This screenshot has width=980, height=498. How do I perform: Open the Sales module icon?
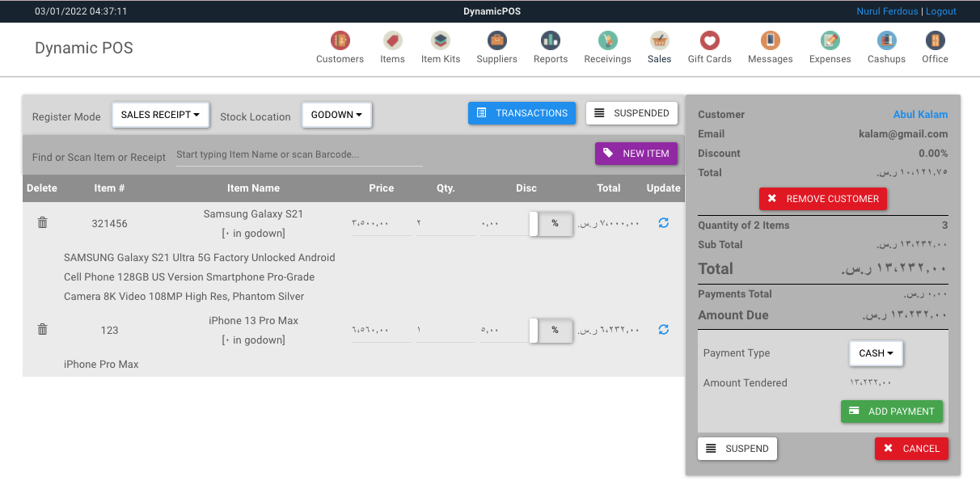click(x=659, y=40)
